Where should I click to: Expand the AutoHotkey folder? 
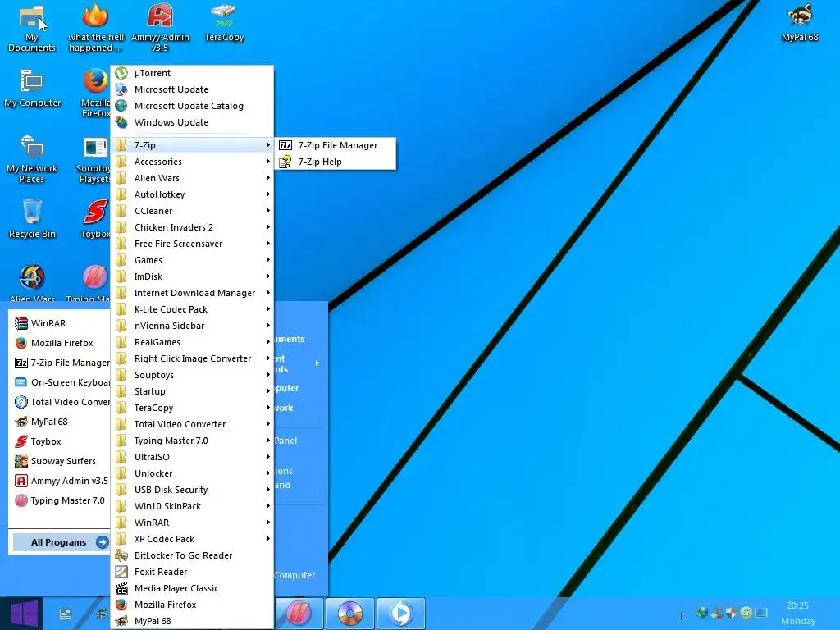coord(192,194)
